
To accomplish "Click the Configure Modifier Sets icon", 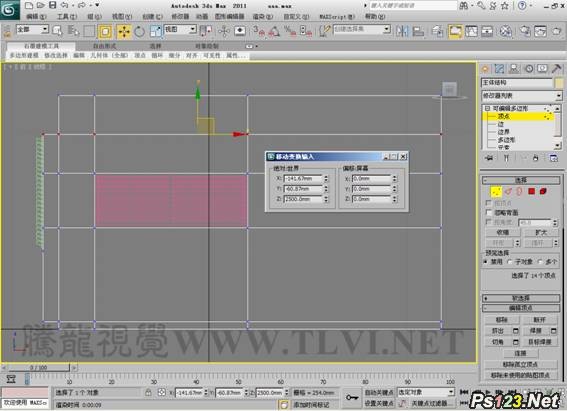I will point(553,158).
